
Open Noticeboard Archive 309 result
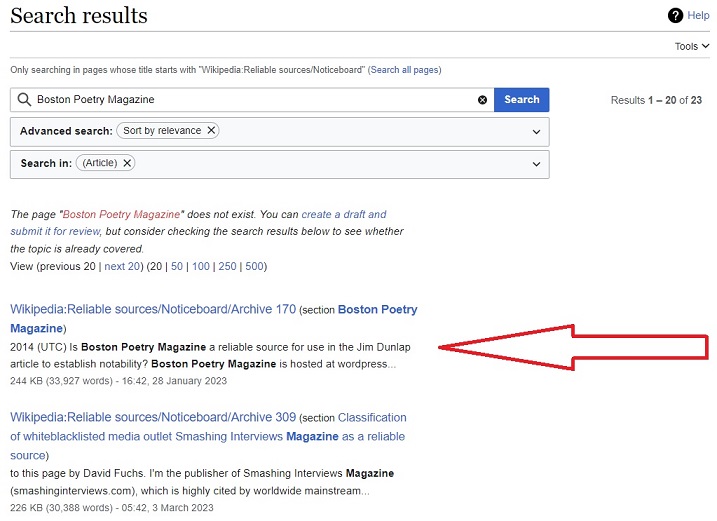[153, 417]
